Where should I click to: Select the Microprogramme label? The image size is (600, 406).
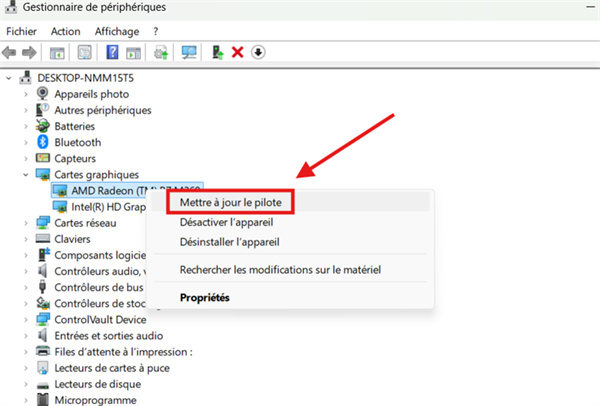point(95,400)
